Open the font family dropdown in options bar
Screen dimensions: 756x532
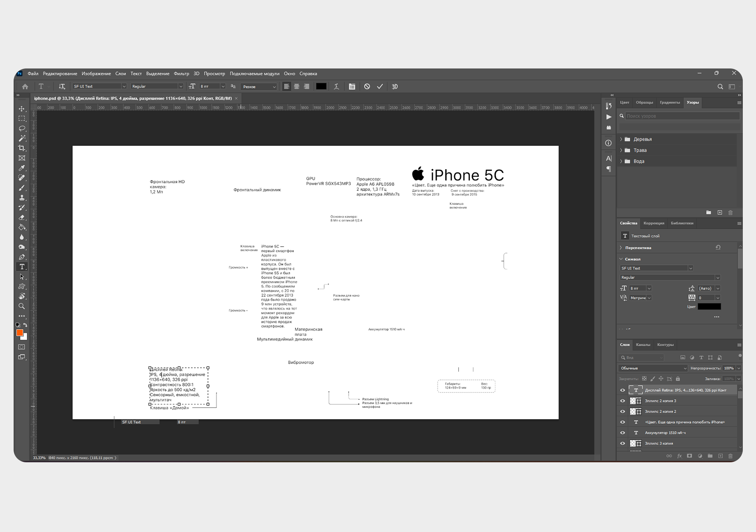click(x=124, y=86)
